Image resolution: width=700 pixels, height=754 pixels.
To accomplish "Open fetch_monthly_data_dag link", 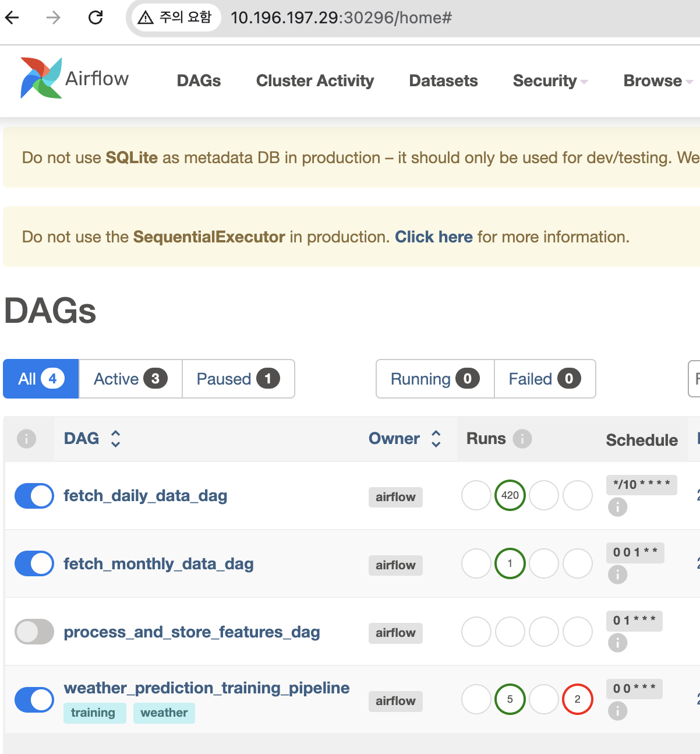I will [x=158, y=564].
